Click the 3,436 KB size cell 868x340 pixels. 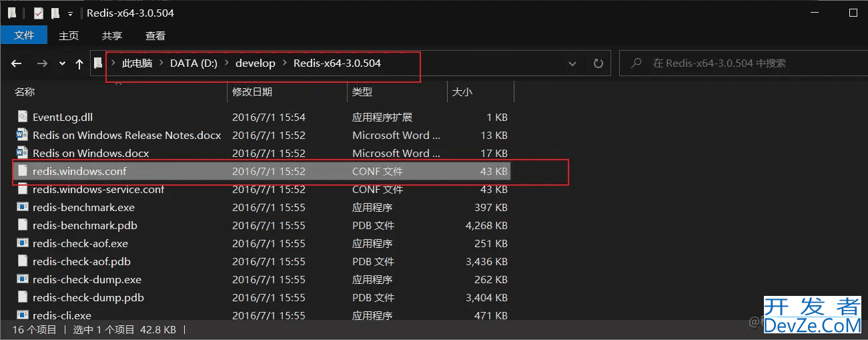[x=486, y=261]
